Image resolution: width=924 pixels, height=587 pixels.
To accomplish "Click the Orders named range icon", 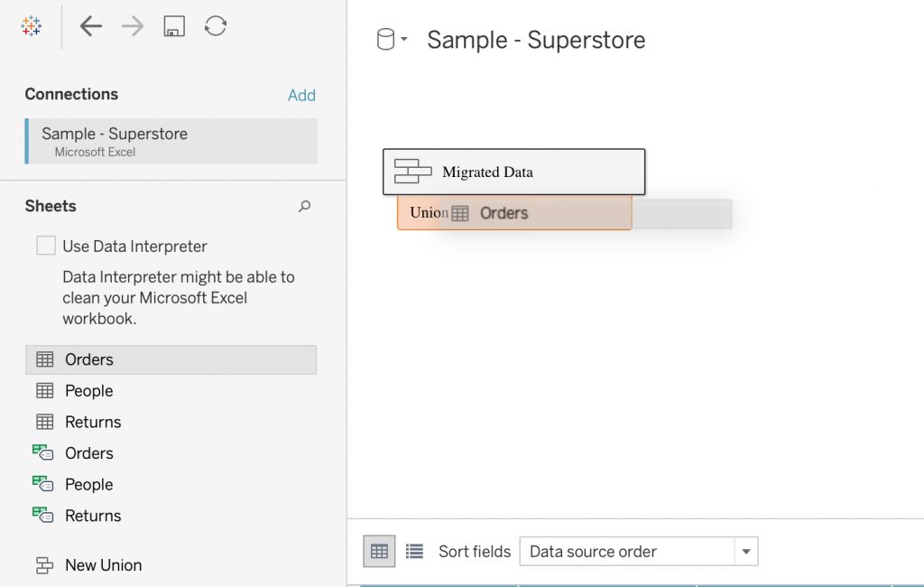I will [x=43, y=452].
